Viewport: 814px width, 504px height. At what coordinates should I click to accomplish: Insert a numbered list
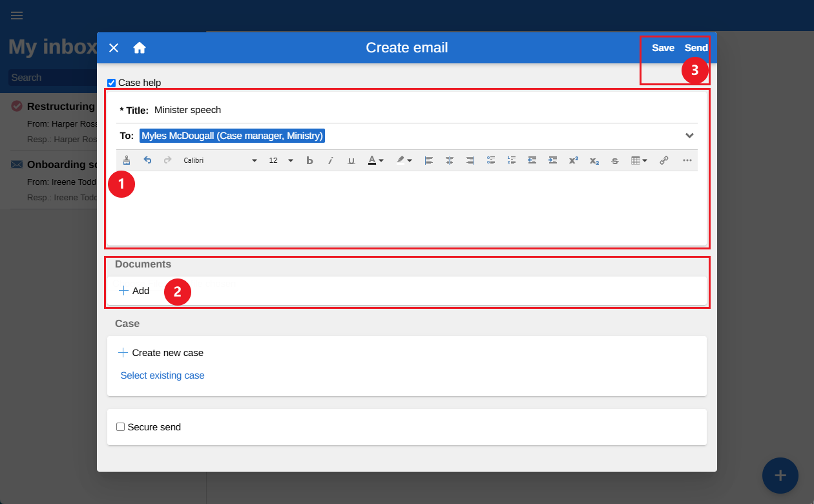point(512,160)
